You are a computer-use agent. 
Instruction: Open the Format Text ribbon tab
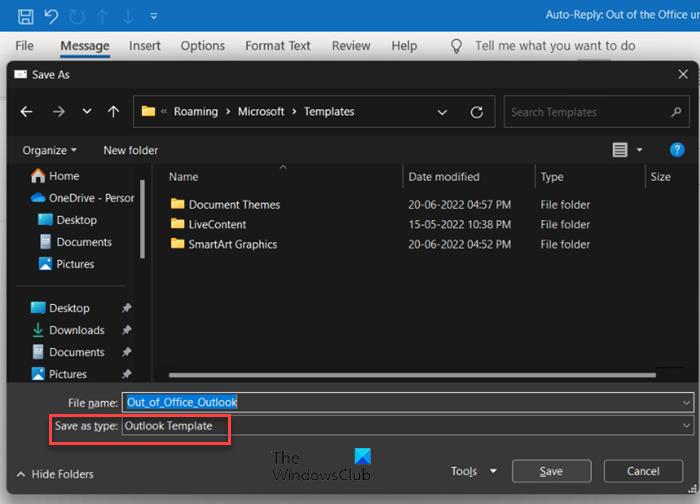pos(278,46)
